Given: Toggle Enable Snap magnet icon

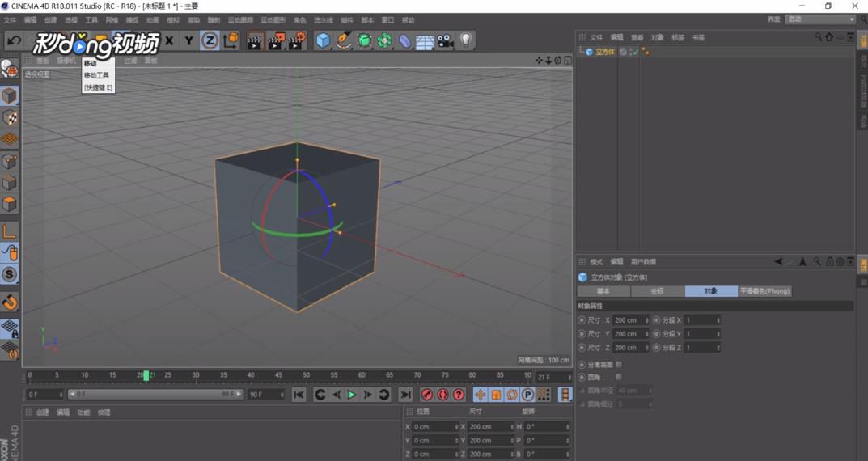Looking at the screenshot, I should (x=10, y=302).
